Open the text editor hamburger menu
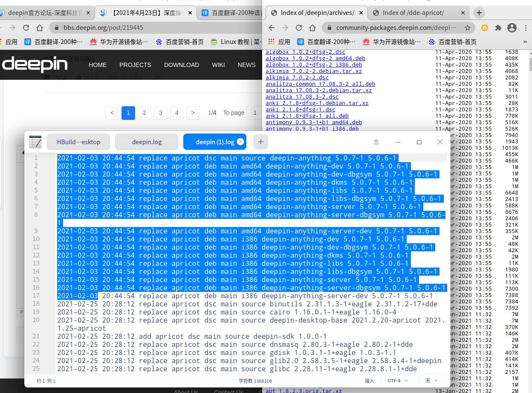This screenshot has width=532, height=393. [376, 142]
